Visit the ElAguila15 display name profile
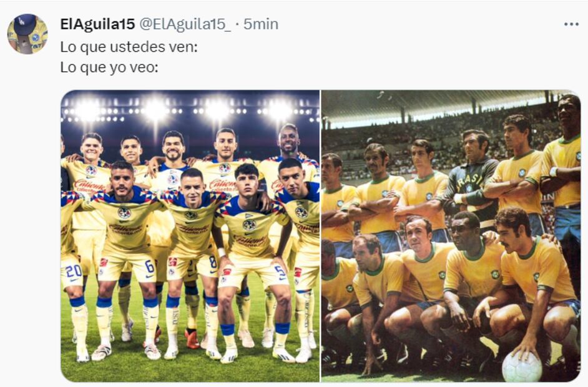Viewport: 588px width, 387px height. (97, 24)
